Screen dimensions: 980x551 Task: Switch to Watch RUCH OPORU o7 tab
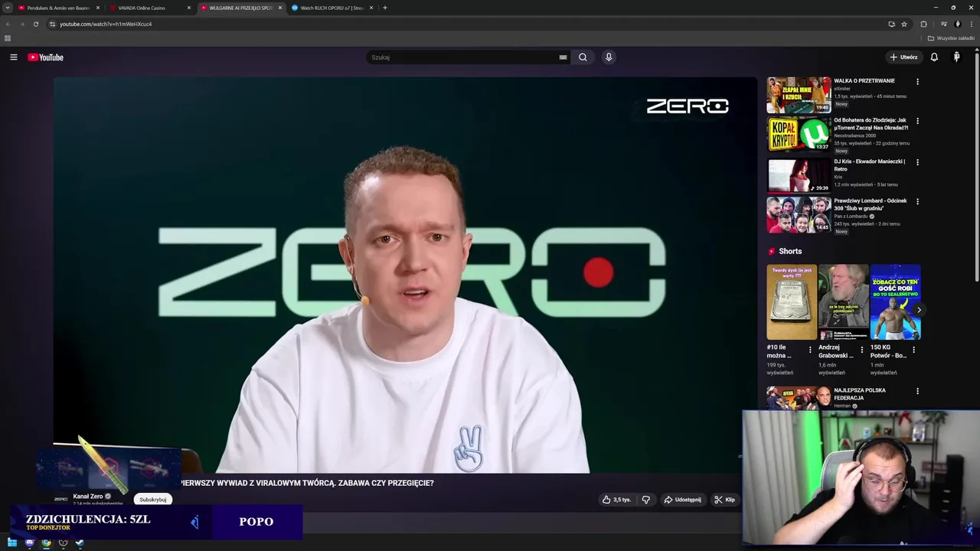332,8
